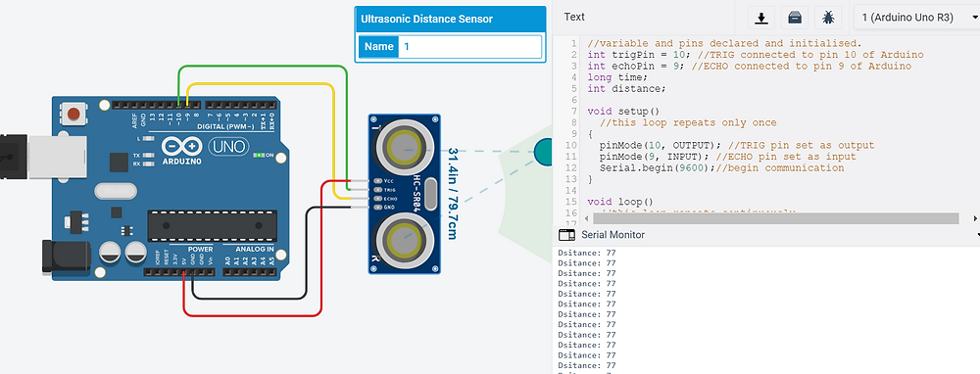
Task: Click the right arrow of code scrollbar
Action: point(975,218)
